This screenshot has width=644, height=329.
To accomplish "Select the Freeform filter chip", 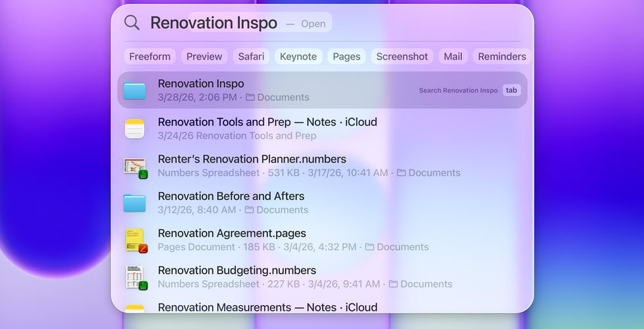I will pyautogui.click(x=150, y=57).
